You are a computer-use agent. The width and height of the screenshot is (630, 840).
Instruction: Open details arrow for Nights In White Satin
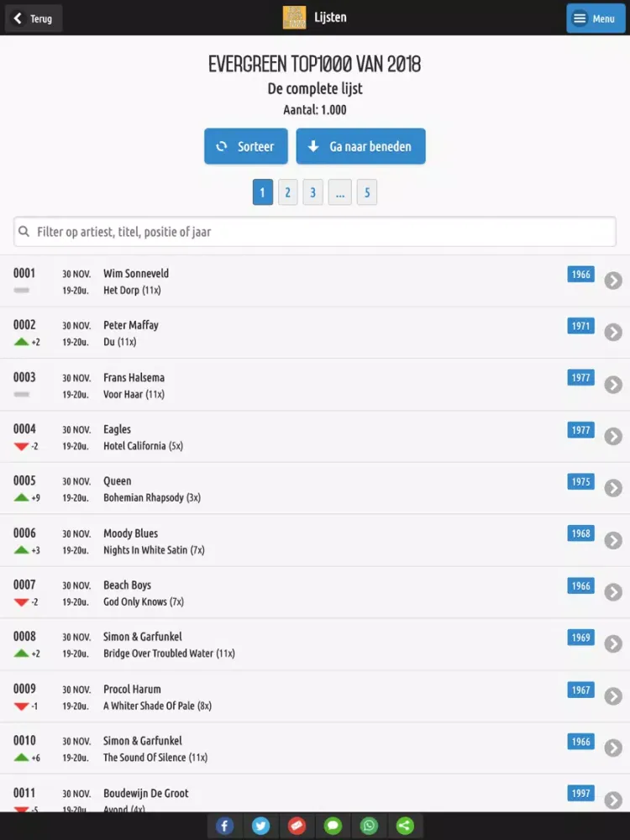[613, 540]
